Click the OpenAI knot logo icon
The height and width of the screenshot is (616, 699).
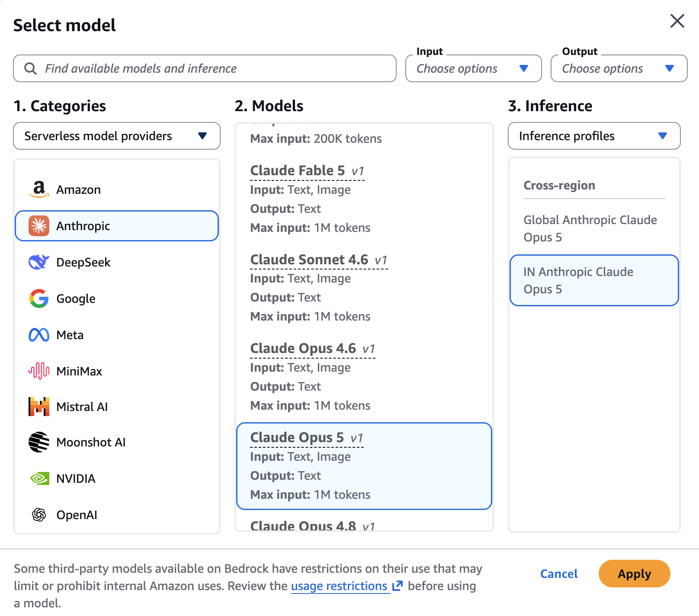point(39,515)
